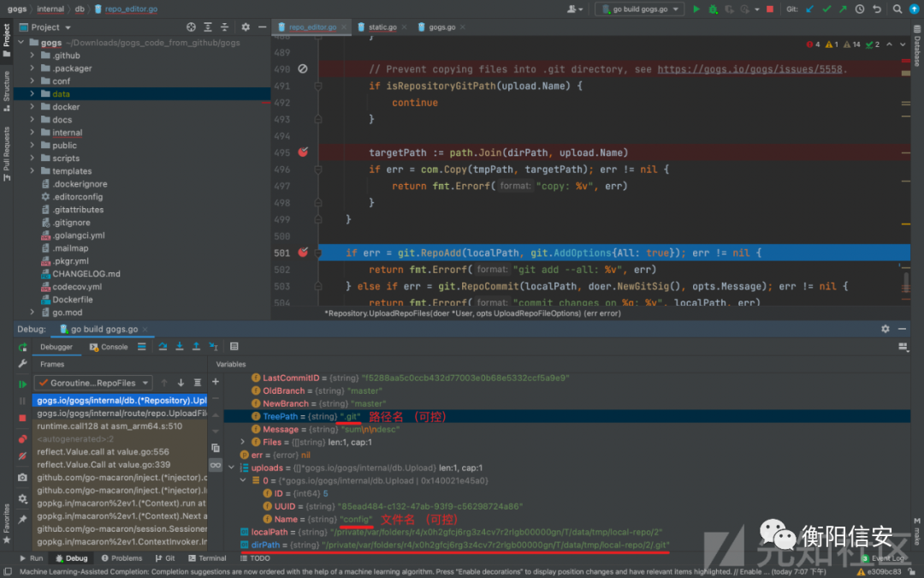Image resolution: width=924 pixels, height=578 pixels.
Task: Expand the internal folder in project tree
Action: coord(33,133)
